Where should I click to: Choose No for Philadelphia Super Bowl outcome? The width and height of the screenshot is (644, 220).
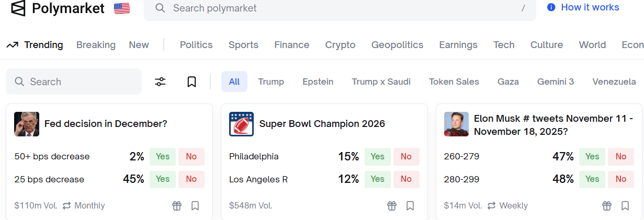point(406,156)
